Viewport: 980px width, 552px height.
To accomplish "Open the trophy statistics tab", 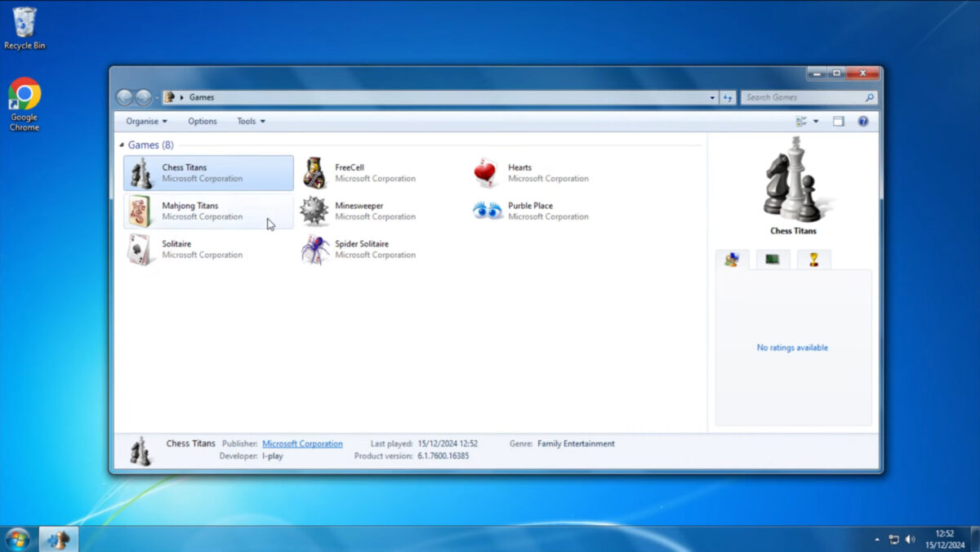I will click(x=814, y=260).
